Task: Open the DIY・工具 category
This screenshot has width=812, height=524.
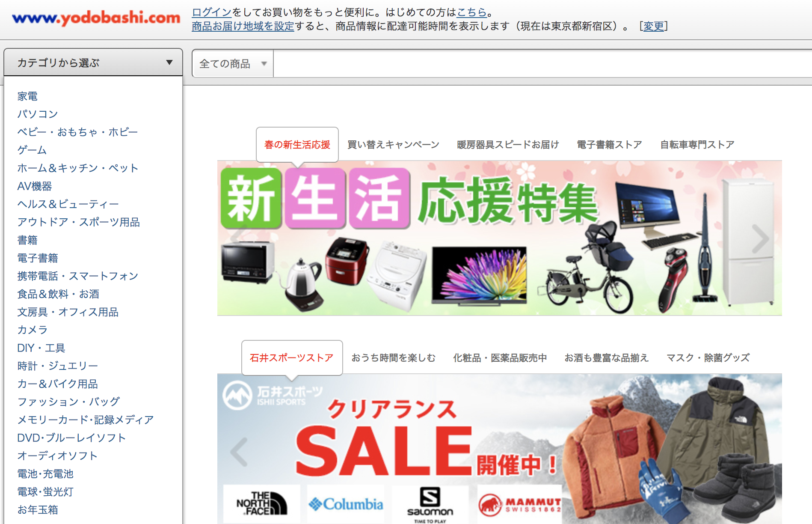Action: tap(41, 348)
